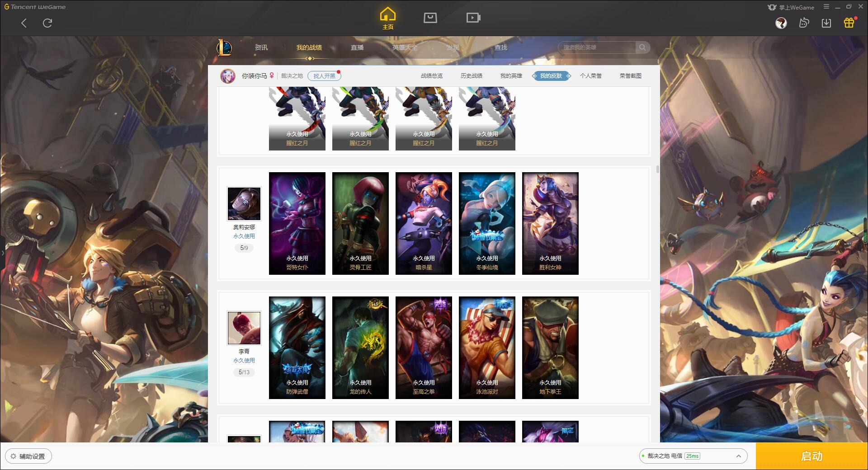The width and height of the screenshot is (868, 470).
Task: Open the hamburger main menu
Action: coord(826,7)
